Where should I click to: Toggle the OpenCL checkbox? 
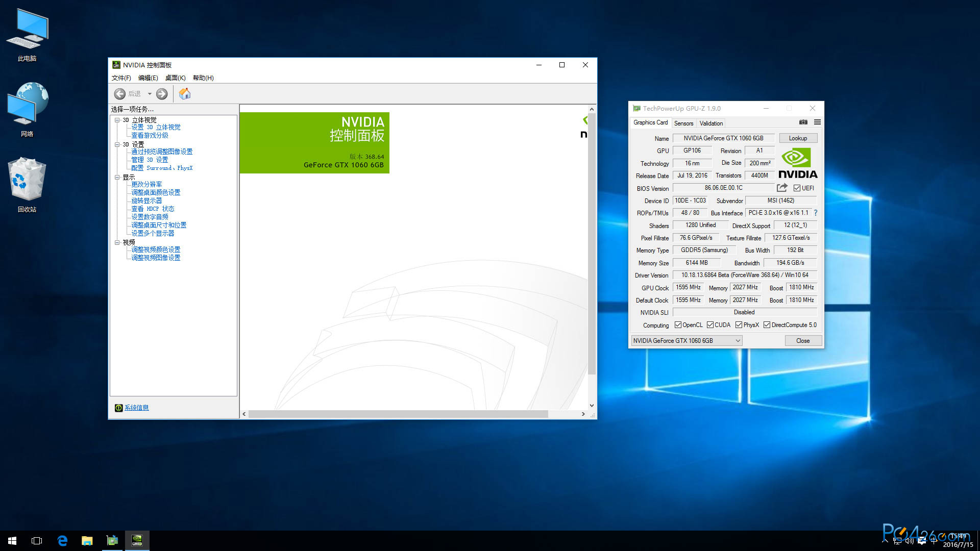tap(678, 325)
